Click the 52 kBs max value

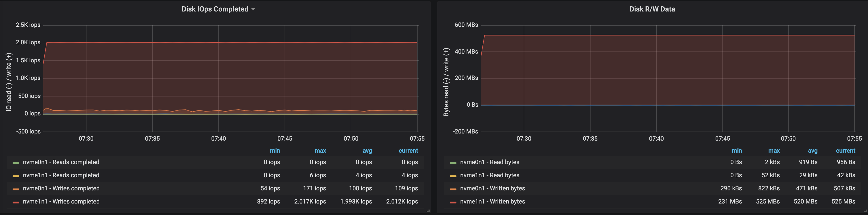[x=771, y=175]
